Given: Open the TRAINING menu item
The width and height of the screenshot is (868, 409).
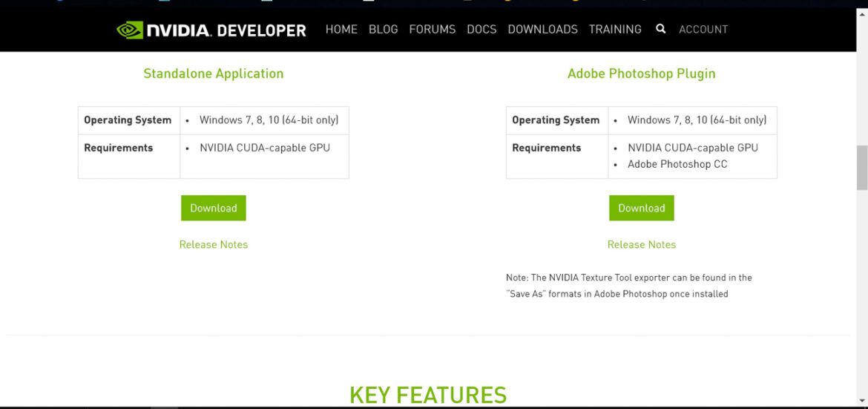Looking at the screenshot, I should point(615,30).
